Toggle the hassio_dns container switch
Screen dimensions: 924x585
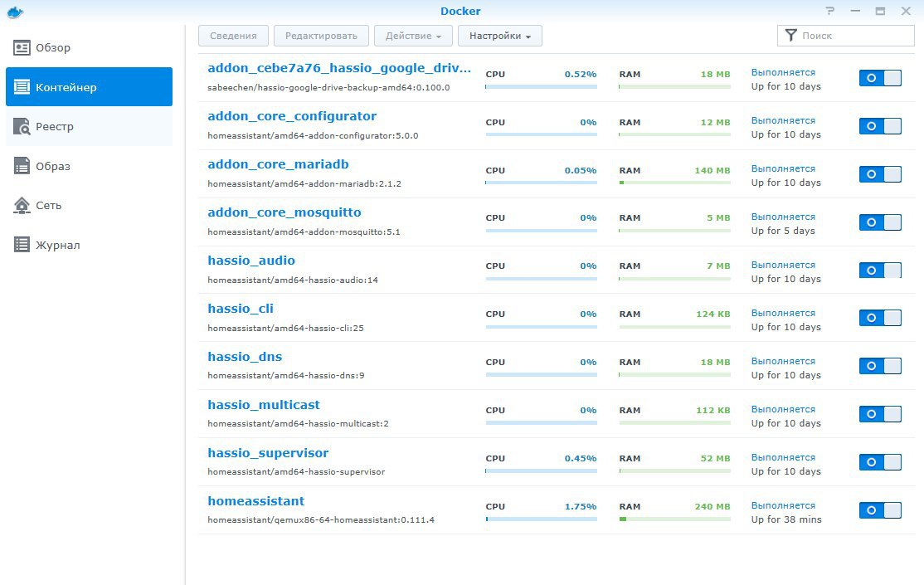880,366
